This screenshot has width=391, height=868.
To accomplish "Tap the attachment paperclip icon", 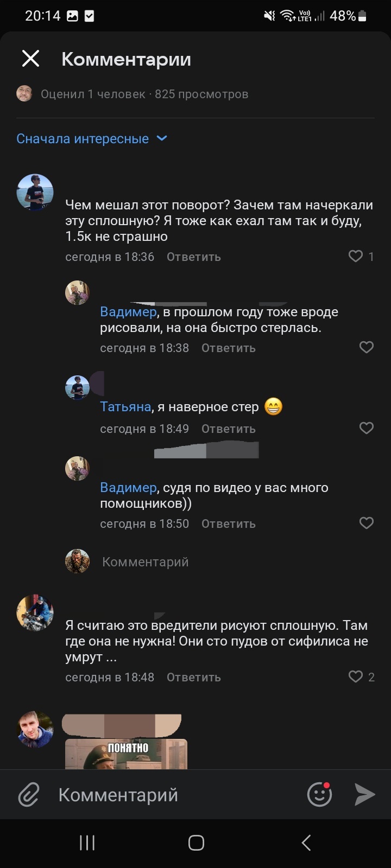I will click(x=28, y=795).
